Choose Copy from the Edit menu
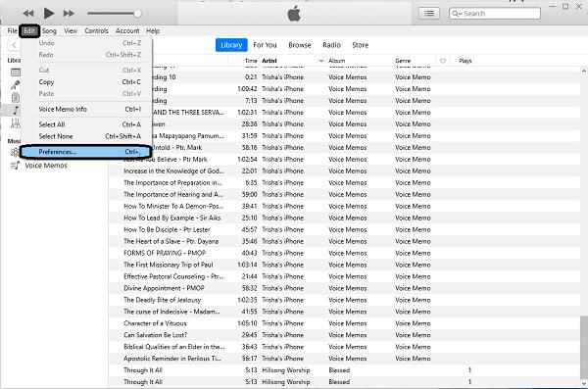Viewport: 588px width, 389px height. [x=86, y=81]
